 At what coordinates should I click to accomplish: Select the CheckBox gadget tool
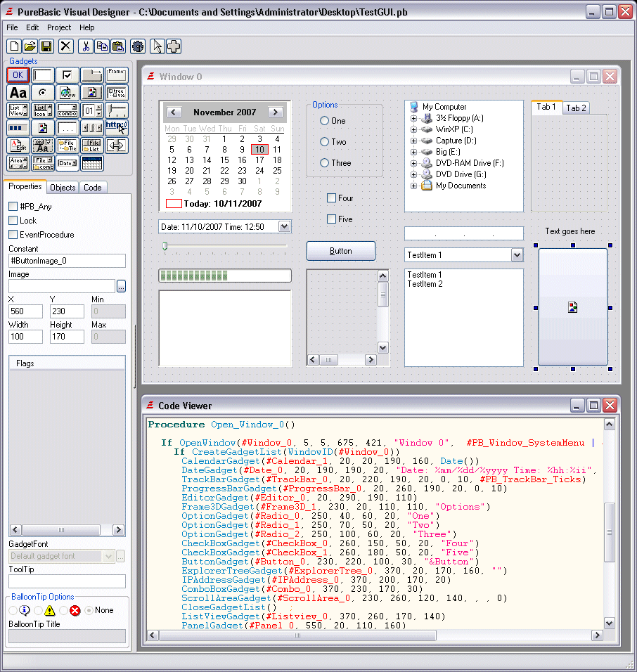pyautogui.click(x=67, y=75)
